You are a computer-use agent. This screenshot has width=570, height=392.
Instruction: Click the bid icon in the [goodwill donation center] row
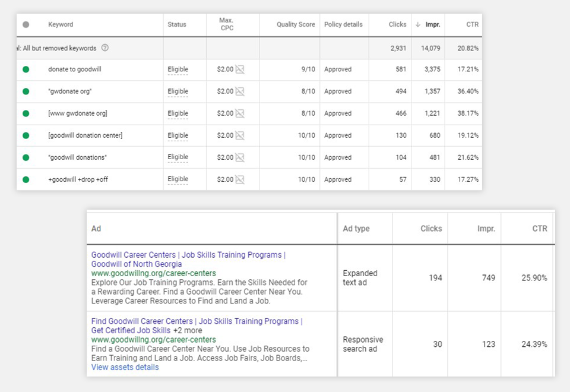pos(239,135)
